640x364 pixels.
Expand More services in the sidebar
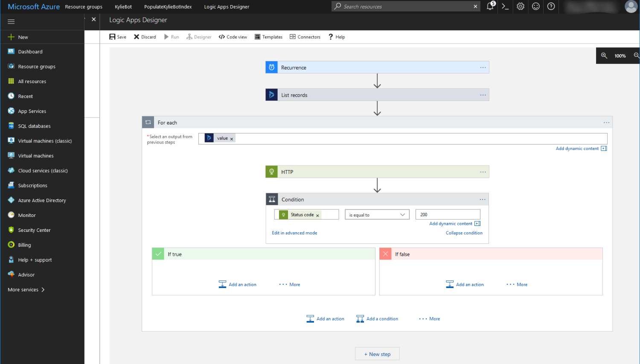26,290
